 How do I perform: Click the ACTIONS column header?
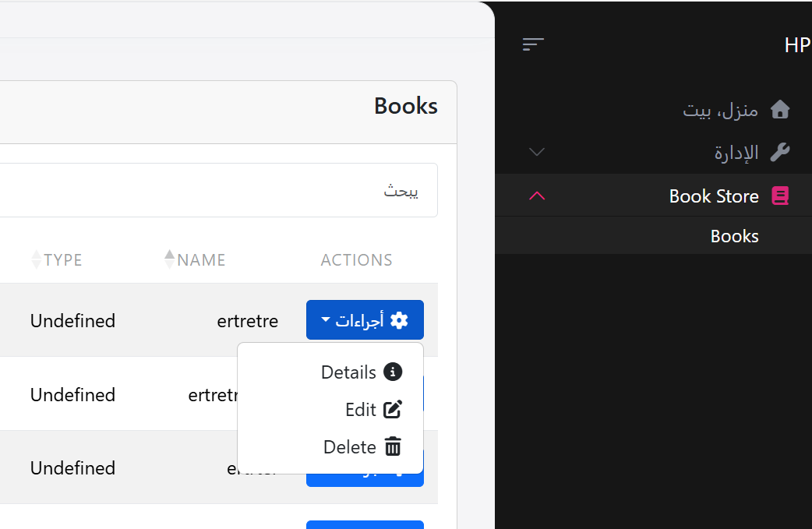coord(356,260)
